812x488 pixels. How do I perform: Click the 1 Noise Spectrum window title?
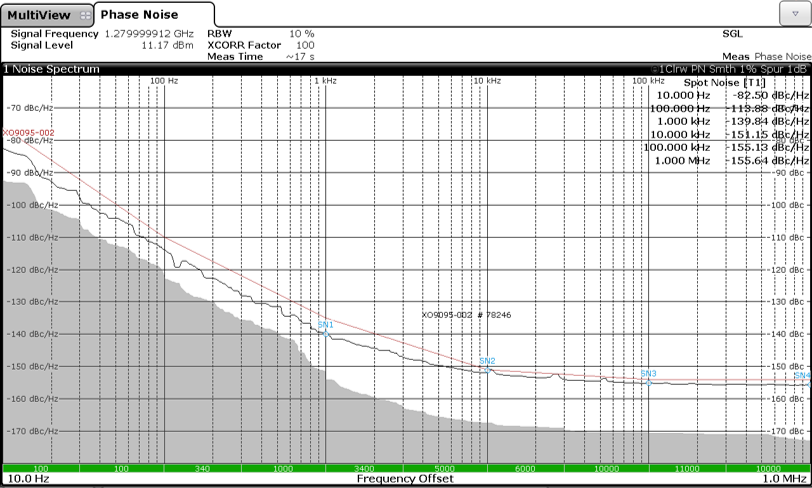coord(52,69)
